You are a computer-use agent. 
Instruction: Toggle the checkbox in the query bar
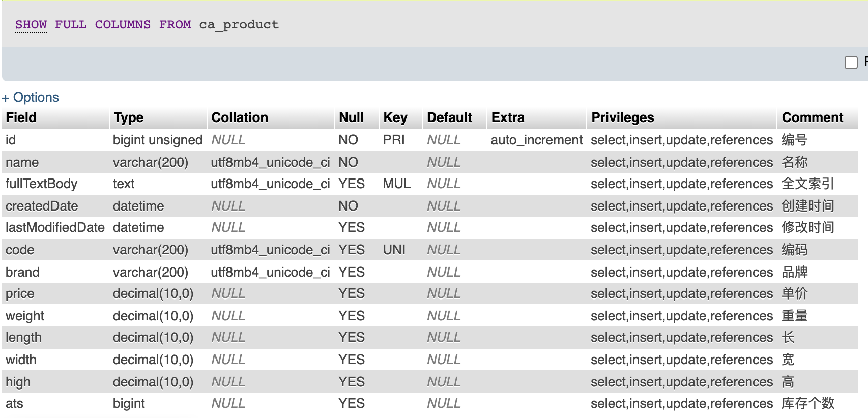[x=851, y=63]
